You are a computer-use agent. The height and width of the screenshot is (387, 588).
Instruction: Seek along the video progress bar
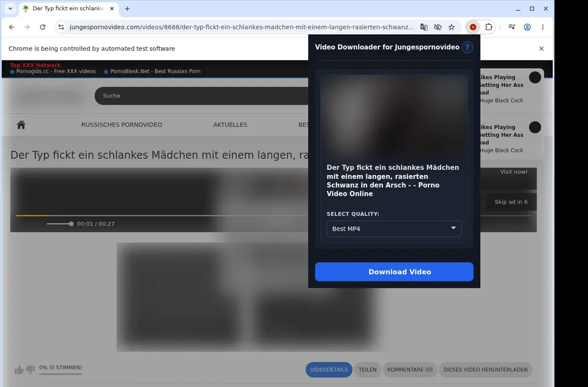pos(273,216)
